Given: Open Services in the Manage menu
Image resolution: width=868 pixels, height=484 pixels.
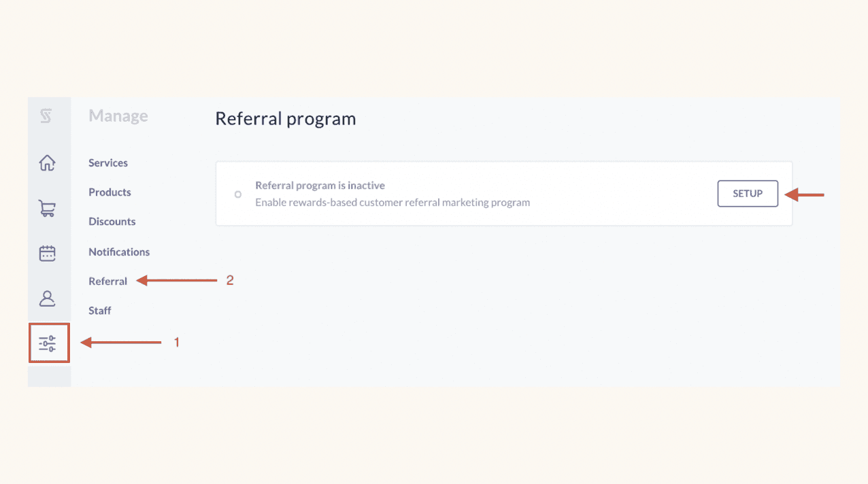Looking at the screenshot, I should tap(108, 163).
